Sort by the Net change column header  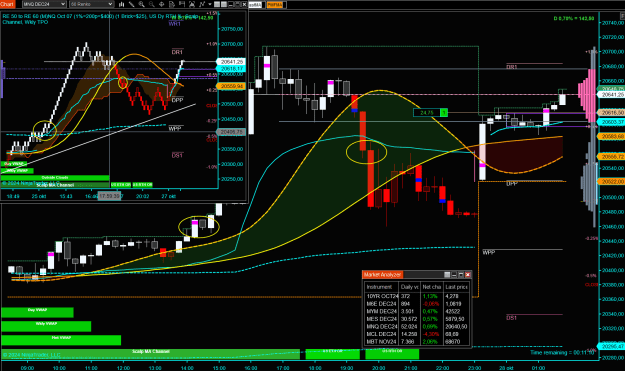click(x=432, y=287)
